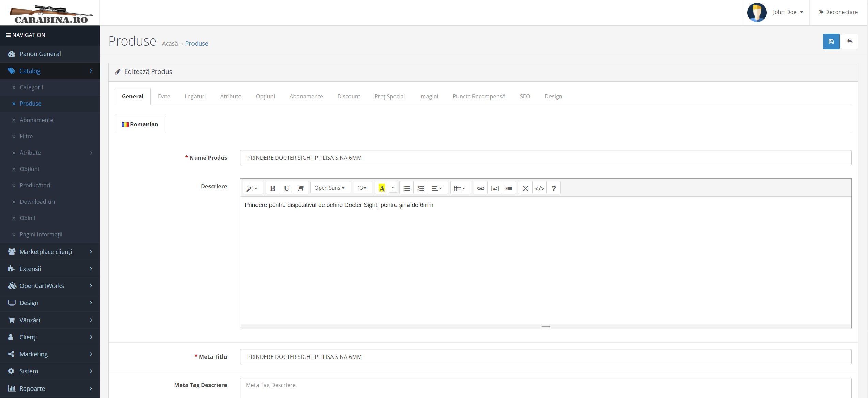The height and width of the screenshot is (398, 868).
Task: Open the John Doe user dropdown
Action: click(787, 12)
